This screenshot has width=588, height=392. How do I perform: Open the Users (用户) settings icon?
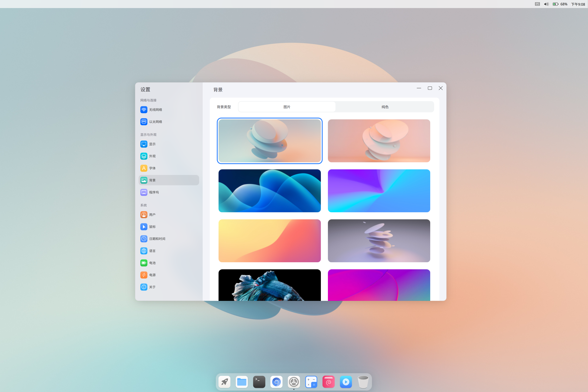click(144, 215)
